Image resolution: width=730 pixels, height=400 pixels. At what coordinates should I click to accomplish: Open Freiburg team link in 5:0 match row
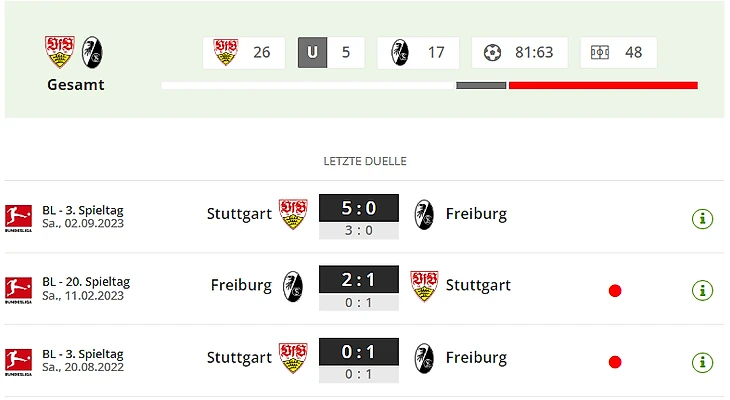476,214
